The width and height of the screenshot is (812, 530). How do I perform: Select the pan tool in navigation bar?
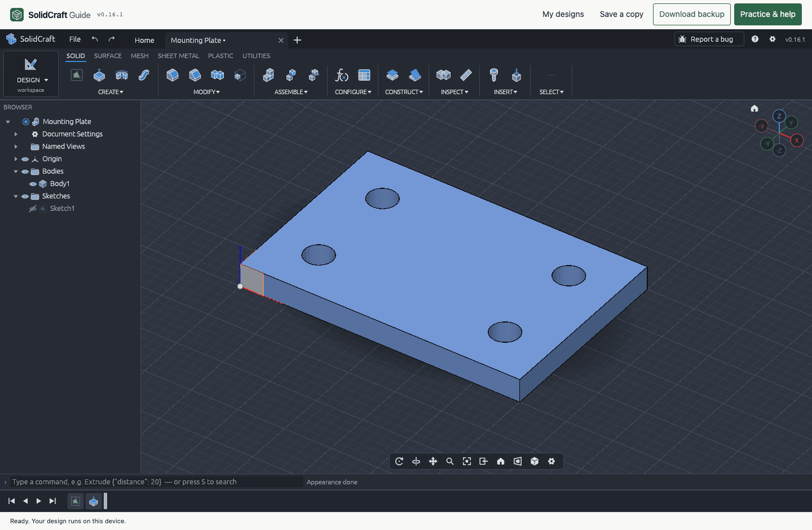tap(433, 461)
